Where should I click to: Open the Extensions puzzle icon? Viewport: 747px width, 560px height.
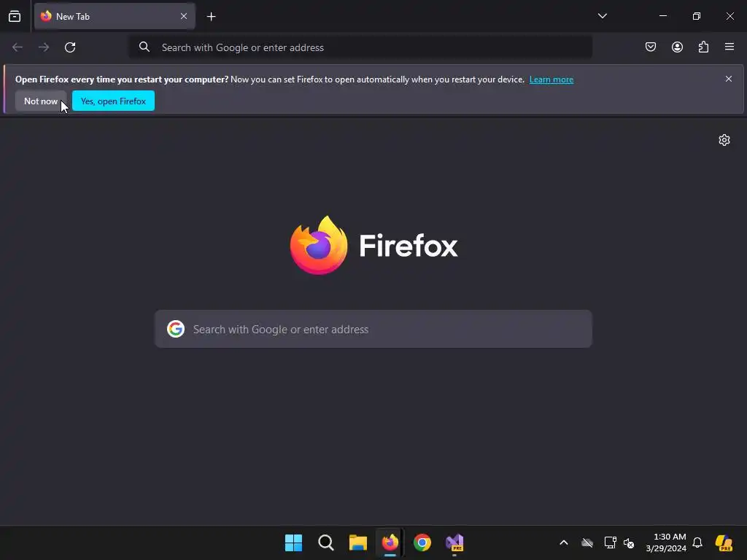pyautogui.click(x=703, y=47)
